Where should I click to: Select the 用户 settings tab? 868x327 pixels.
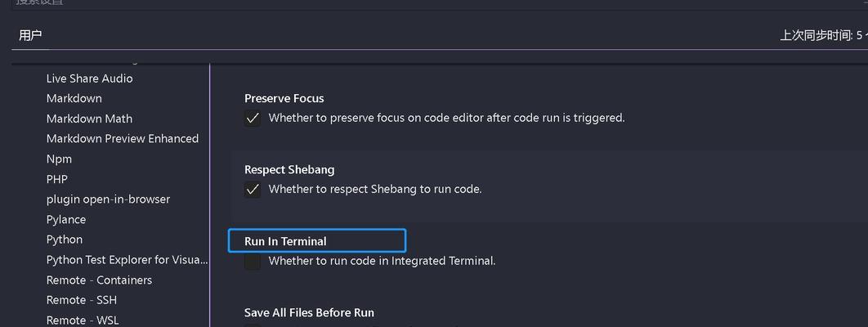(x=30, y=36)
